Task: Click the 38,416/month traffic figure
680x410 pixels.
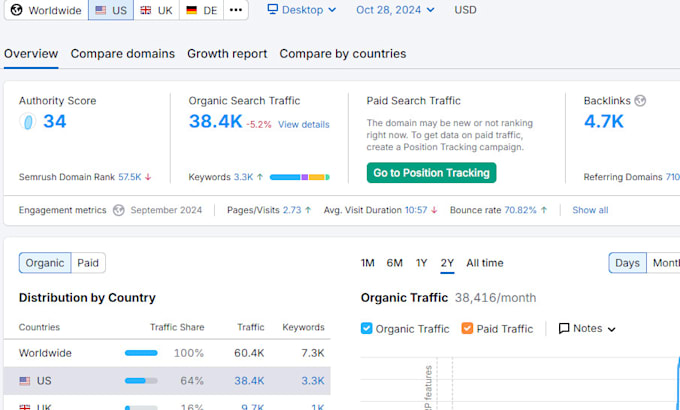Action: click(495, 298)
